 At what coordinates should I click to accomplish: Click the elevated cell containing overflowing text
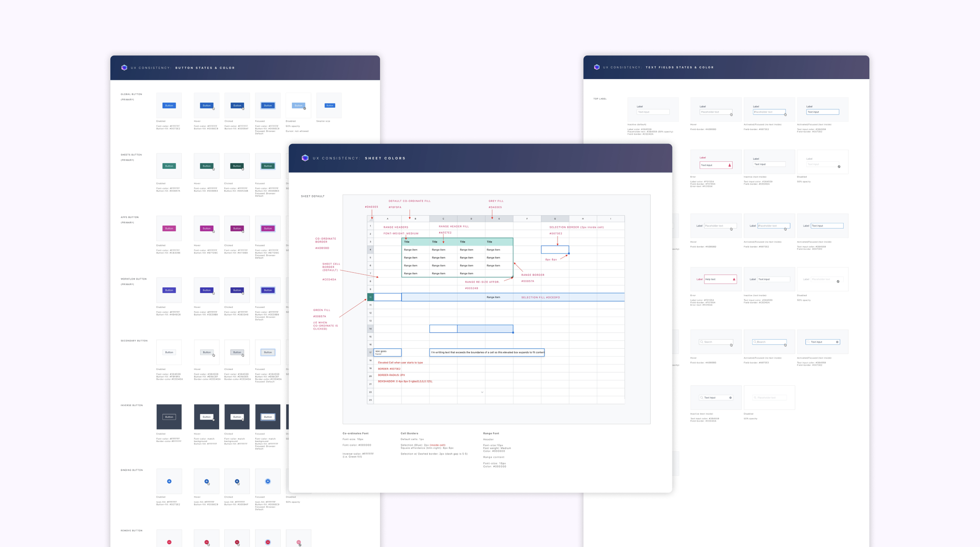(487, 352)
